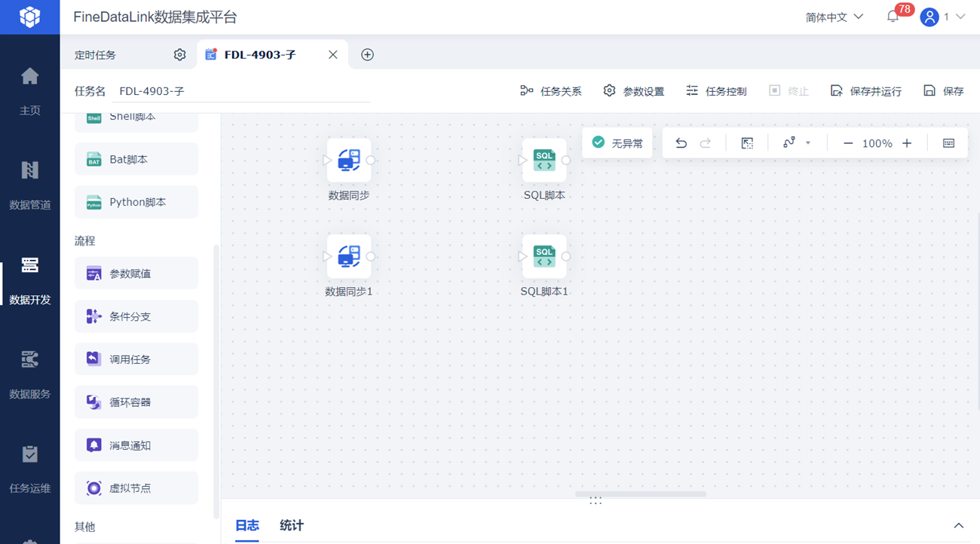Screen dimensions: 980x544
Task: Open the 数据管道 data pipeline section
Action: pyautogui.click(x=29, y=185)
